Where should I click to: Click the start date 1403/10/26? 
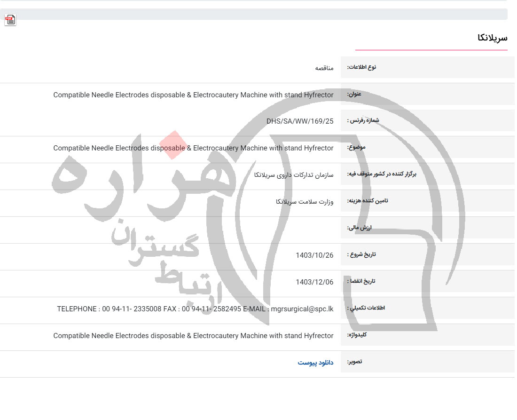[314, 255]
